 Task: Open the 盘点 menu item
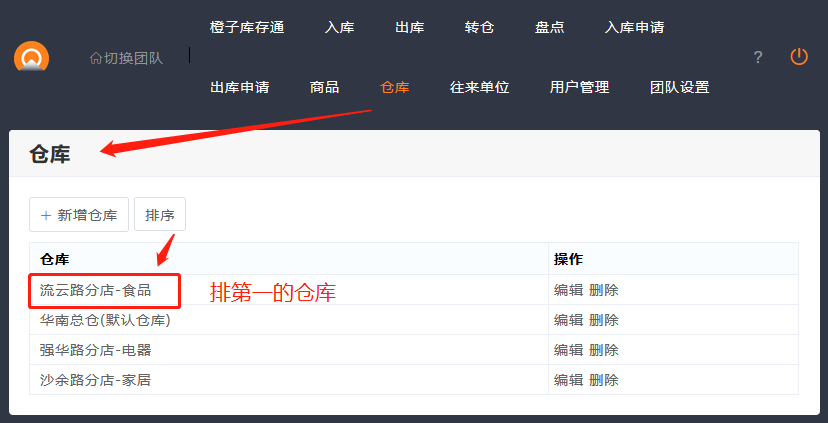[x=550, y=27]
